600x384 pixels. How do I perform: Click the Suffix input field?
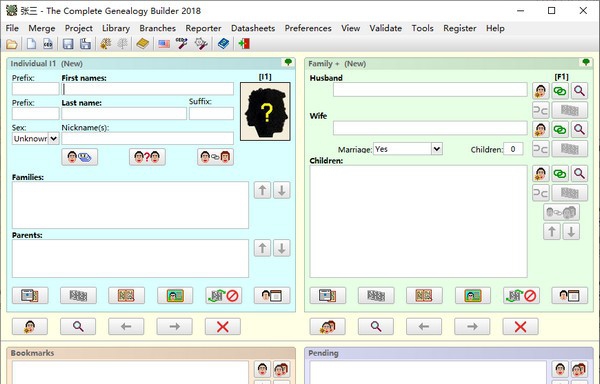[x=211, y=114]
